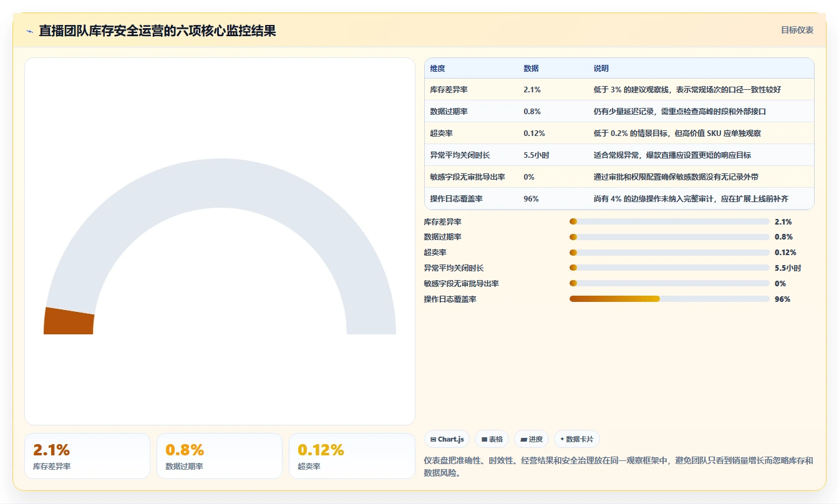Click the description 通过审批和权限配置
The height and width of the screenshot is (504, 839).
click(x=676, y=177)
